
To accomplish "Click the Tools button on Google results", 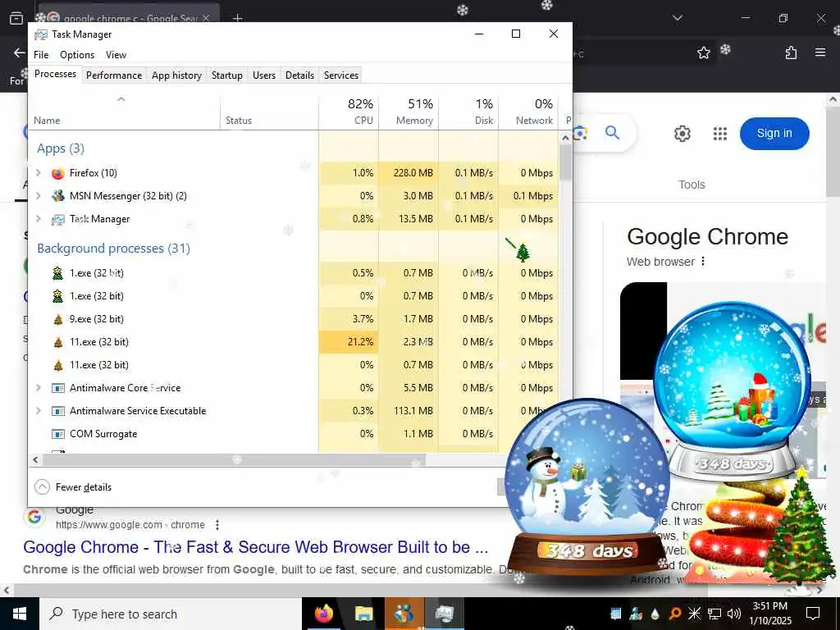I will [692, 185].
